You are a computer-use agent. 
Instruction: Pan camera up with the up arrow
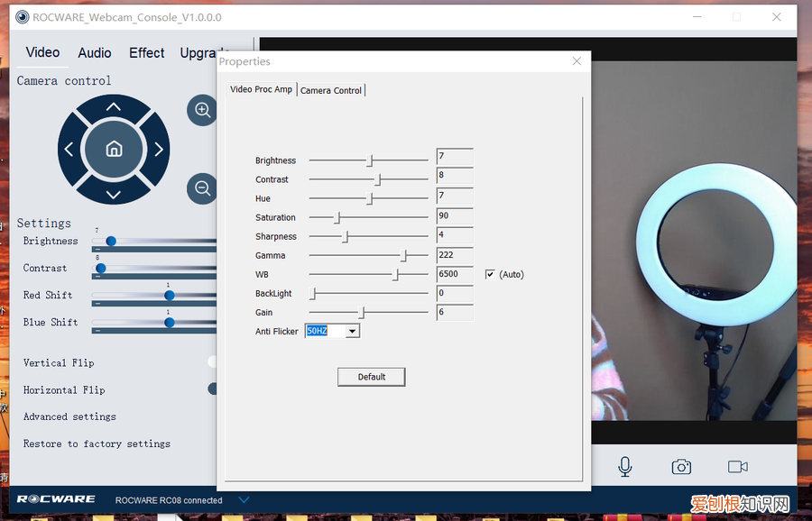coord(114,107)
